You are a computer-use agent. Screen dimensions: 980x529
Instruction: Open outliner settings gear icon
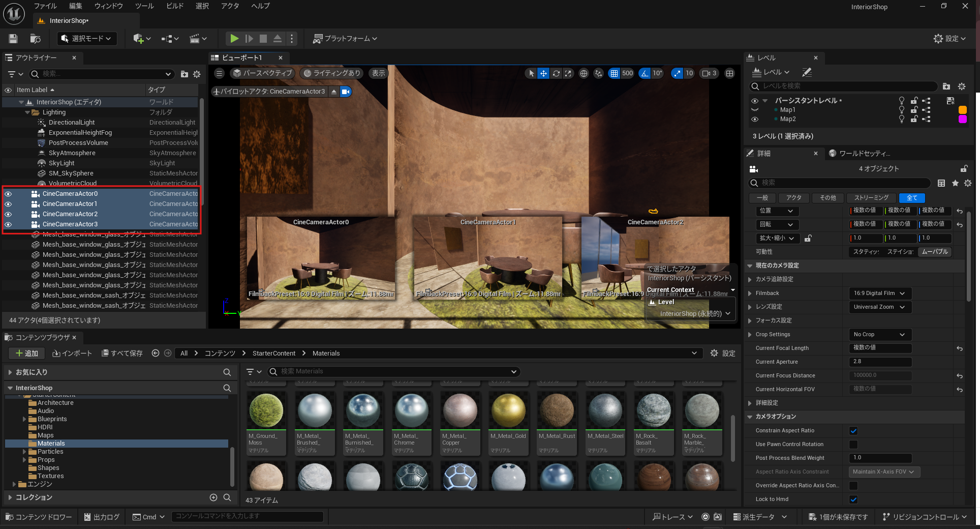[x=197, y=74]
